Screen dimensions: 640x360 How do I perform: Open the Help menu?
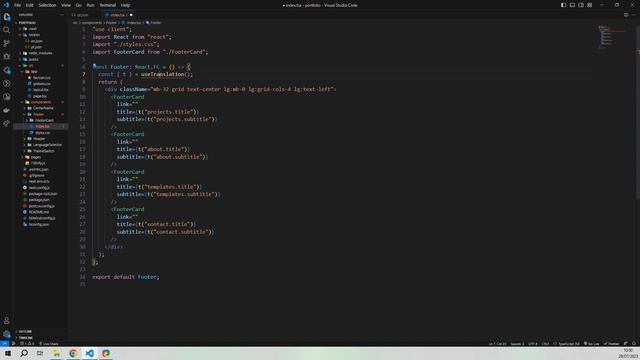[125, 5]
